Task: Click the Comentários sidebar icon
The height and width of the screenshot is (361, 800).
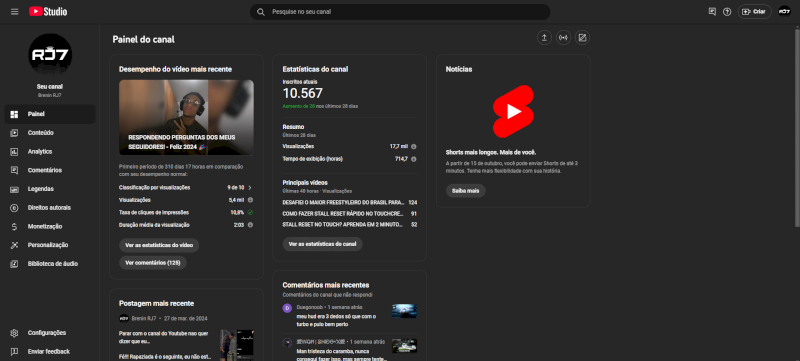Action: [14, 170]
